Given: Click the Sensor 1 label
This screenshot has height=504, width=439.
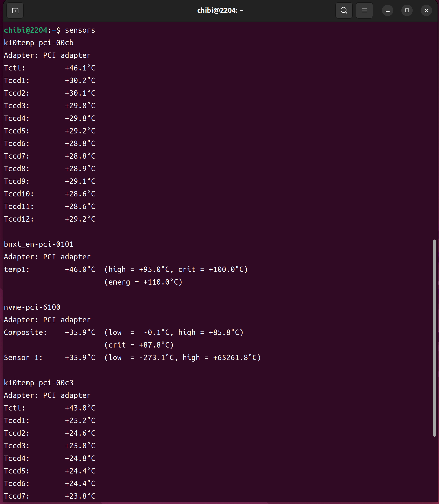Looking at the screenshot, I should pos(23,357).
